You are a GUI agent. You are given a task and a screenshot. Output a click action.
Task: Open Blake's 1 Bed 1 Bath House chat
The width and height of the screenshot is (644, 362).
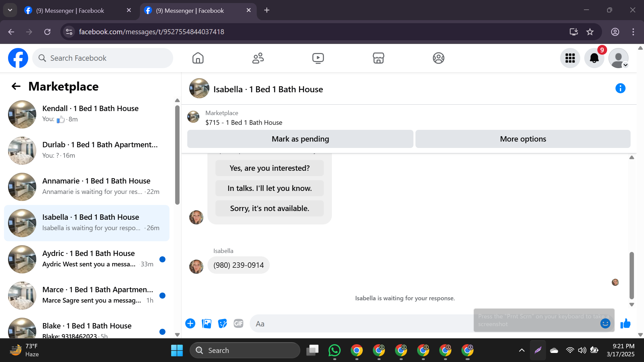tap(87, 326)
